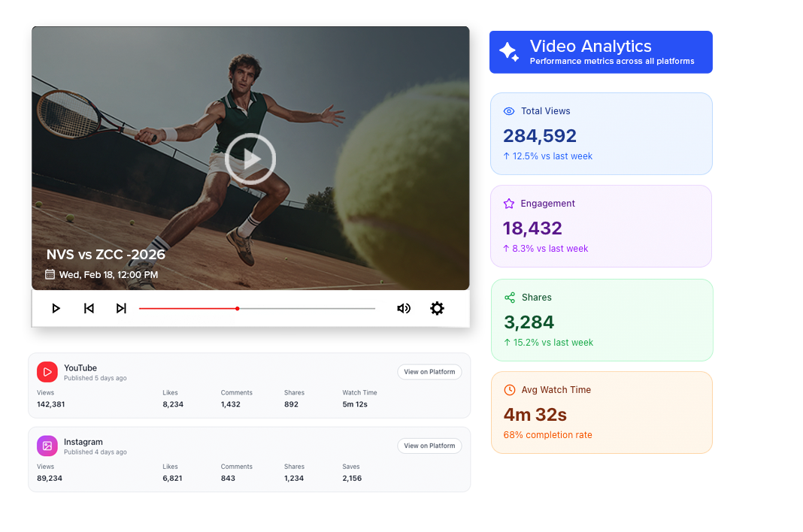Click the calendar icon beside the date
Screen dimensions: 803x532
[x=50, y=274]
